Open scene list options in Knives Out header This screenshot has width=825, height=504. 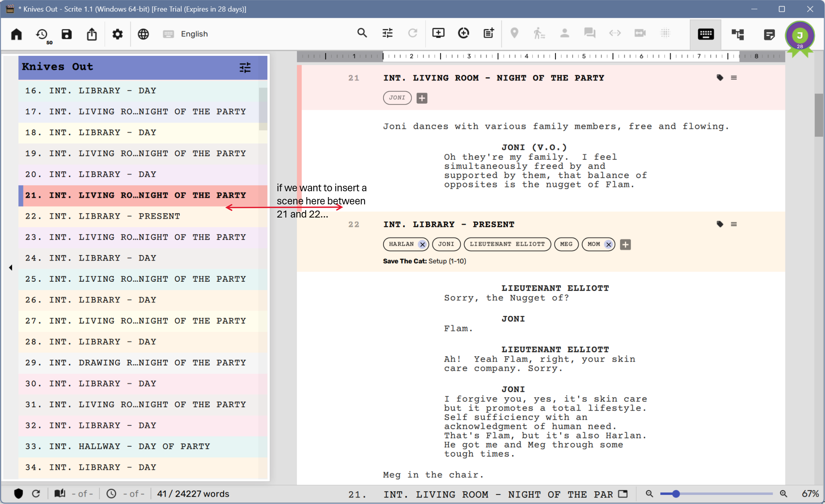pyautogui.click(x=245, y=67)
